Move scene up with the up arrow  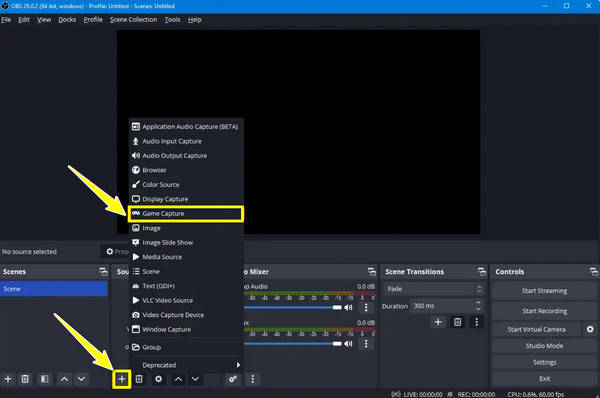[x=65, y=379]
